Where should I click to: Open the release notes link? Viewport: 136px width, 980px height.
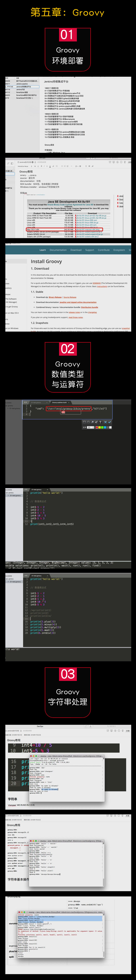click(x=74, y=312)
